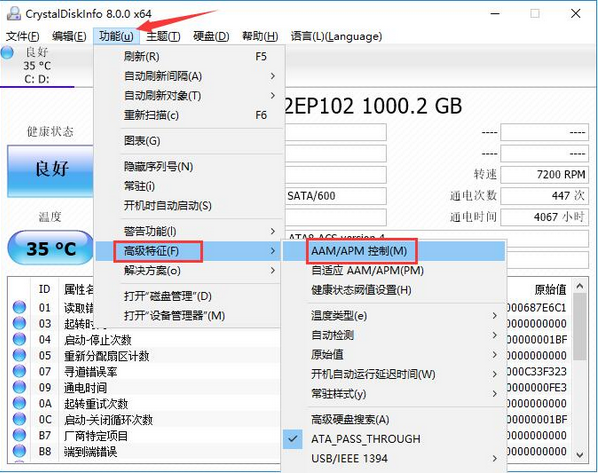The height and width of the screenshot is (474, 601).
Task: Click the status orb for attribute 07
Action: [19, 371]
